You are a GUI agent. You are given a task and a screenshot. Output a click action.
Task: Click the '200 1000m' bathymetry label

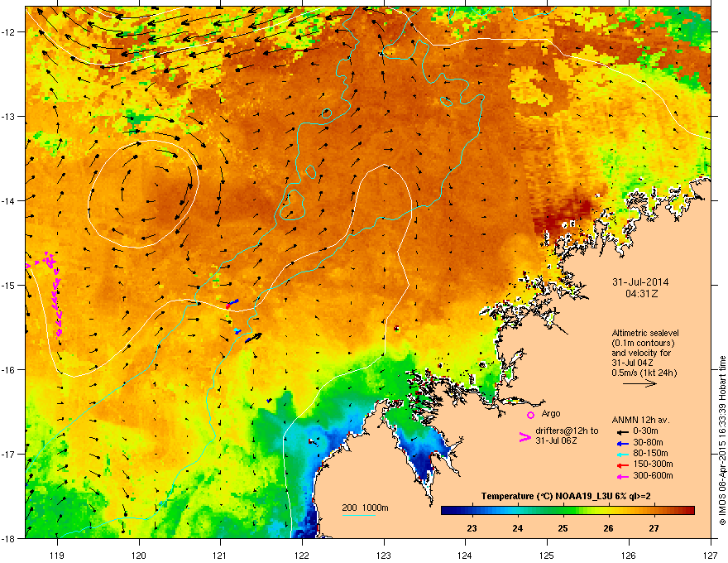(365, 508)
